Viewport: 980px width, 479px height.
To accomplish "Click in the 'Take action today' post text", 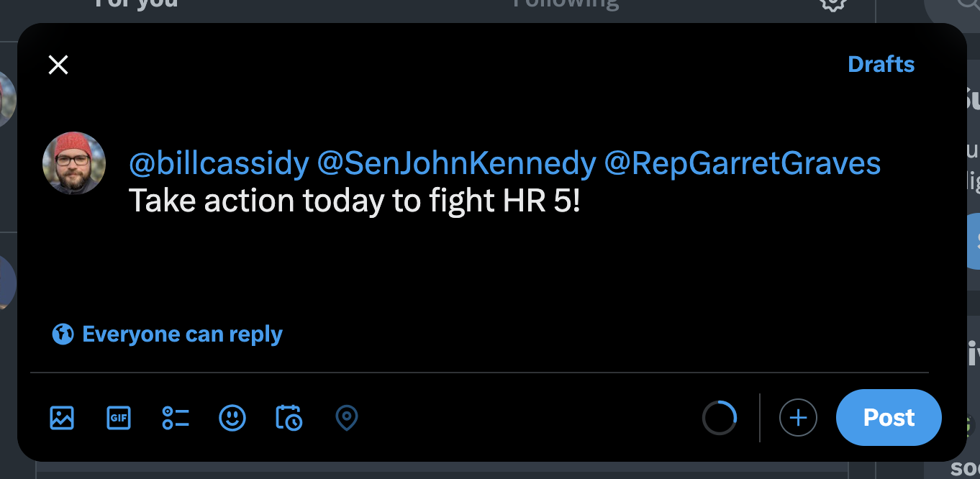I will 354,201.
